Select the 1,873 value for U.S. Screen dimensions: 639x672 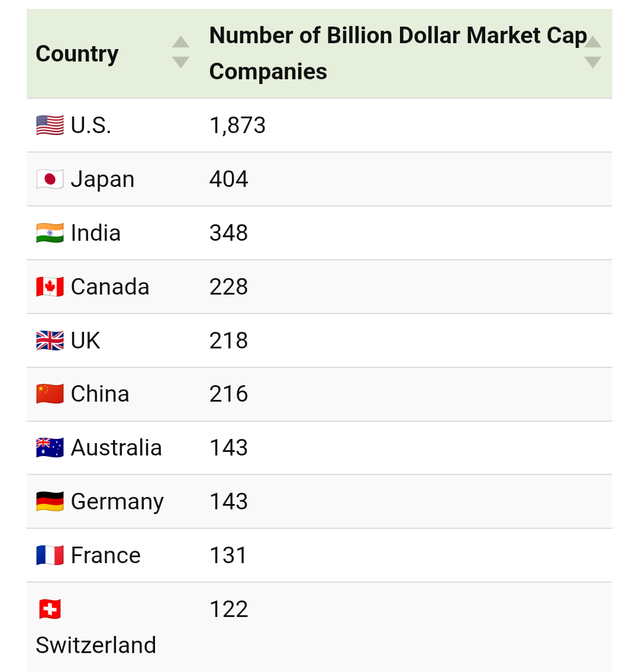coord(237,125)
